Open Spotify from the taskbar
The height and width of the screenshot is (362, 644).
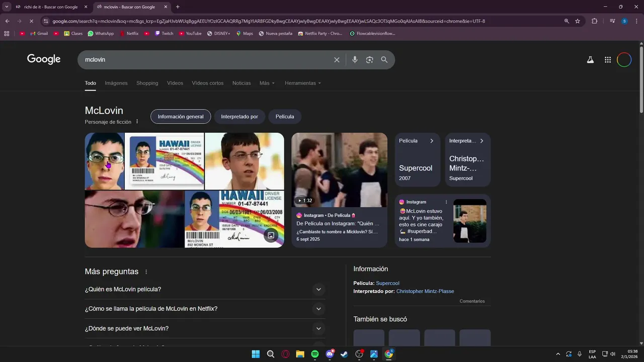click(x=315, y=354)
